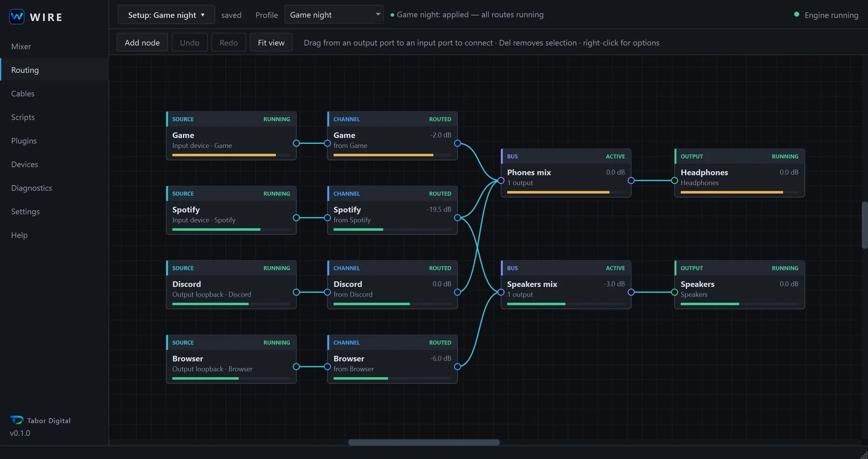Viewport: 868px width, 459px height.
Task: Click the WIRE app logo icon
Action: coord(17,17)
